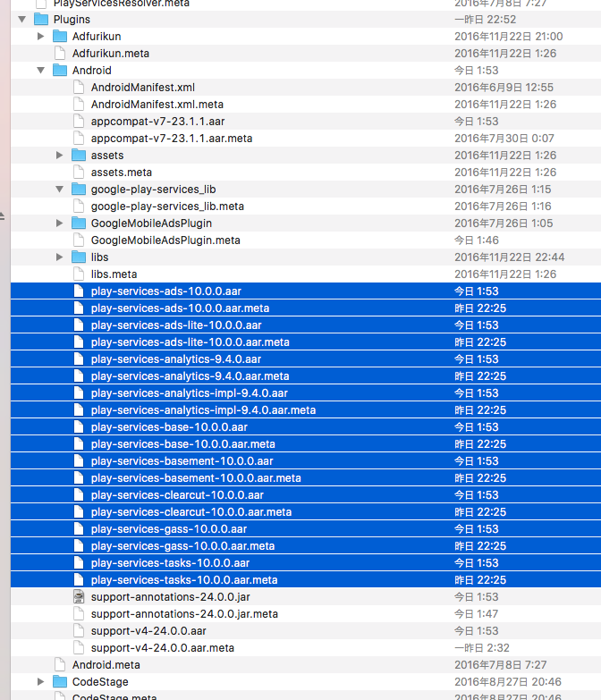Select play-services-base-10.0.0.aar.meta row
Viewport: 601px width, 700px height.
pyautogui.click(x=306, y=443)
